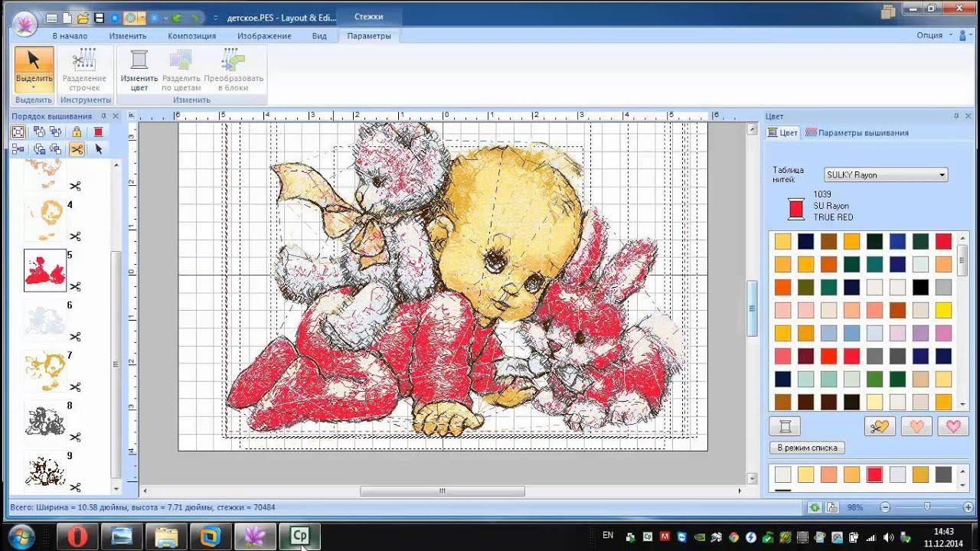This screenshot has height=551, width=980.
Task: Activate the Выделить arrow tool in ribbon
Action: [x=34, y=70]
